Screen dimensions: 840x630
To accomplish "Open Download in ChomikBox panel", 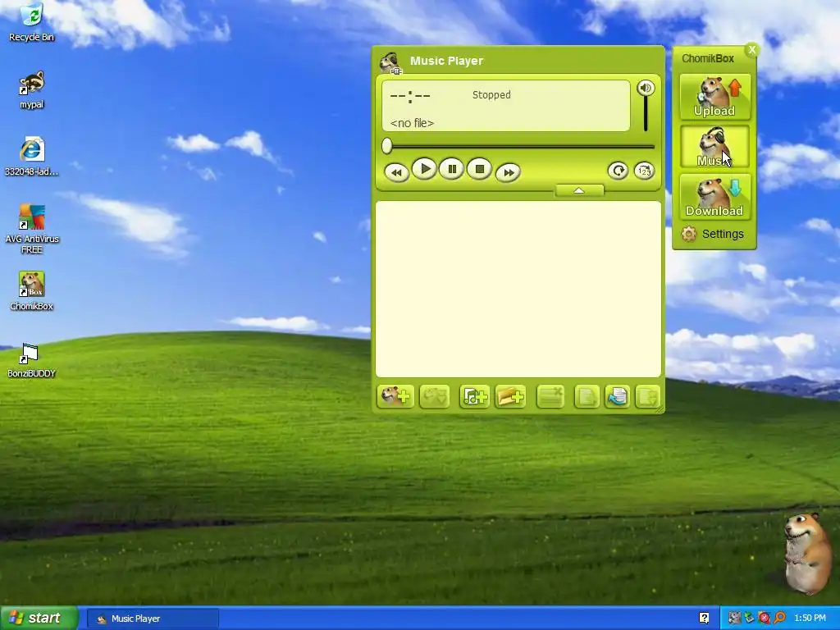I will (714, 197).
